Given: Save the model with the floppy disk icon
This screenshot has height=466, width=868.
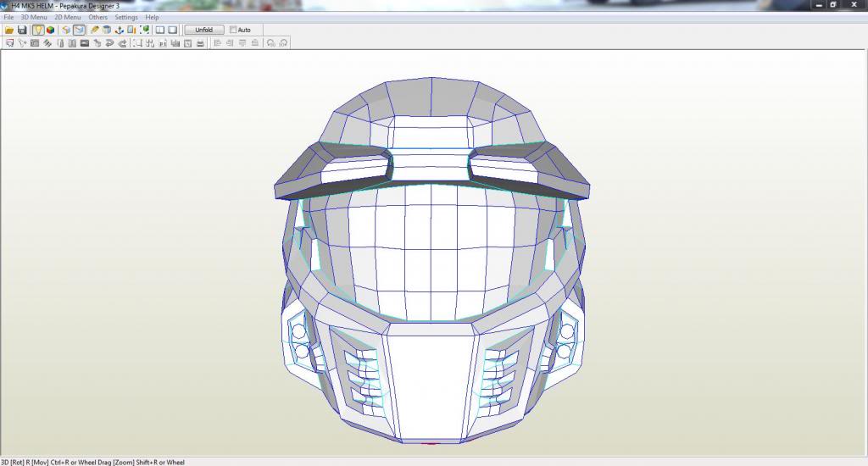Looking at the screenshot, I should point(22,30).
